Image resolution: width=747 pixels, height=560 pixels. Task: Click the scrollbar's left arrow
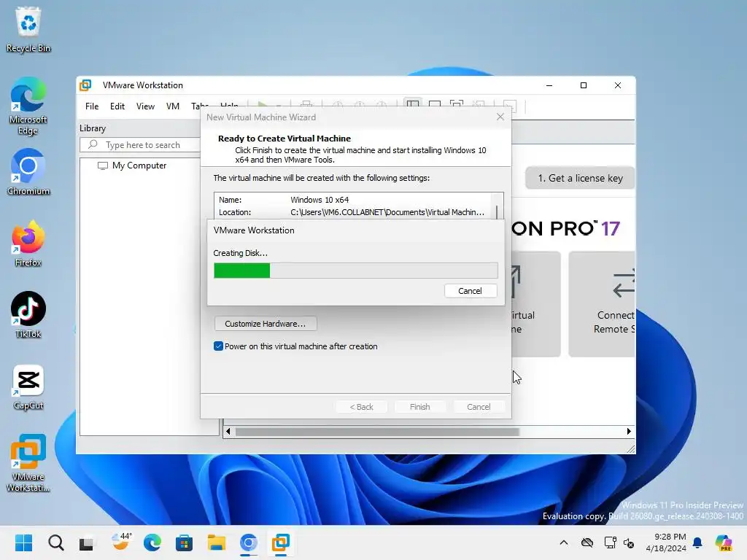pyautogui.click(x=228, y=432)
